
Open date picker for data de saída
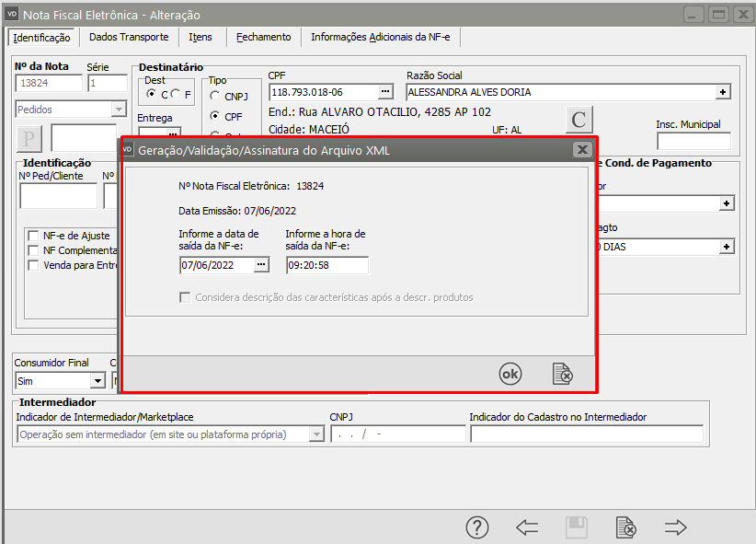(x=261, y=265)
